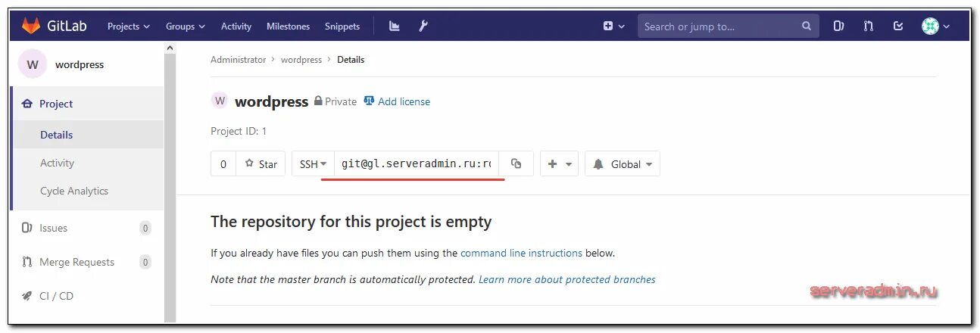Click the Project home icon in sidebar

[27, 104]
